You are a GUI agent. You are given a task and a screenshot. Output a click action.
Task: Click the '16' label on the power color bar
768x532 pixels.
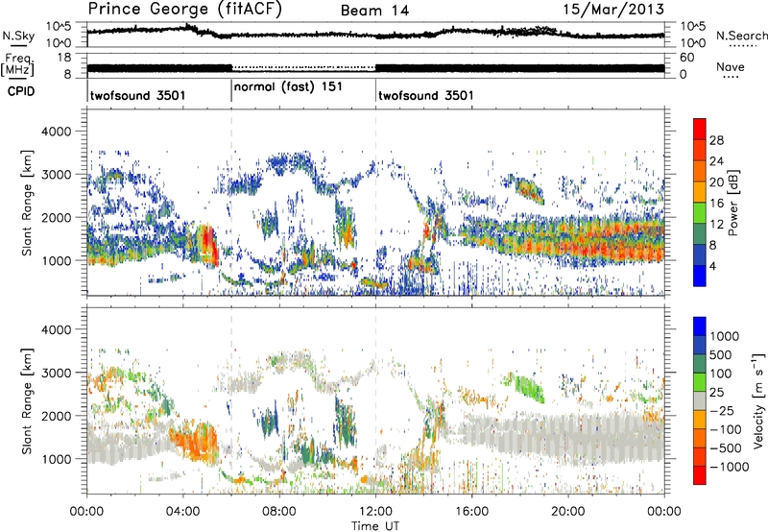coord(716,204)
